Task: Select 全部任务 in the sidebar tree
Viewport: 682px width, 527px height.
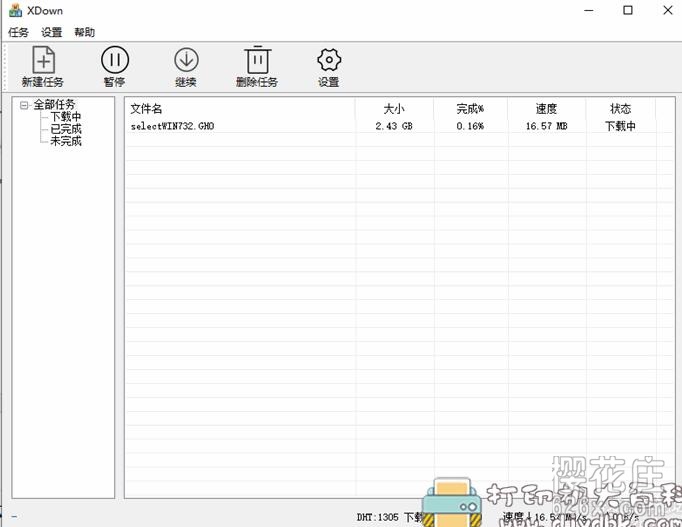Action: click(x=54, y=104)
